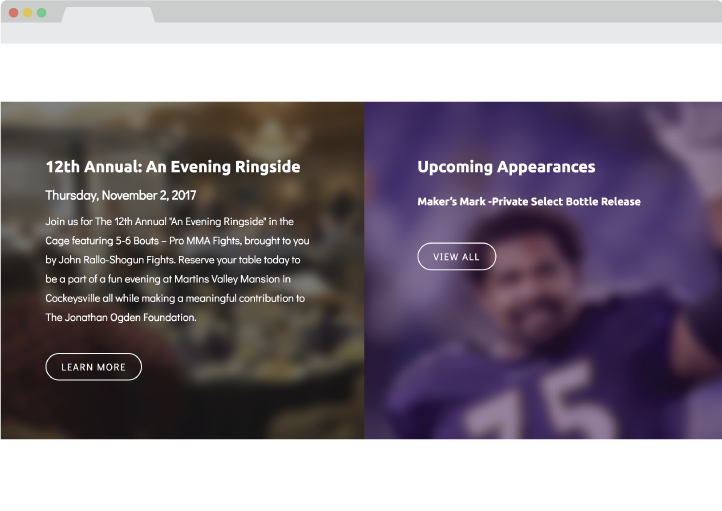Open the 12th Annual: An Evening Ringside heading
The width and height of the screenshot is (722, 511).
click(x=173, y=167)
